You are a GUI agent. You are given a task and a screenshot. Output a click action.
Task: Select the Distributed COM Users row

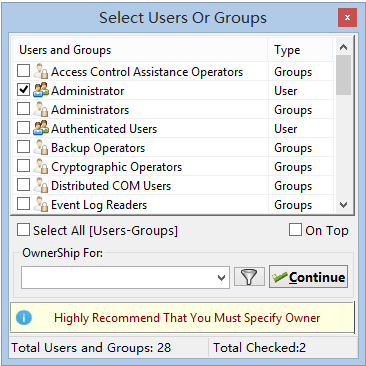coord(173,186)
